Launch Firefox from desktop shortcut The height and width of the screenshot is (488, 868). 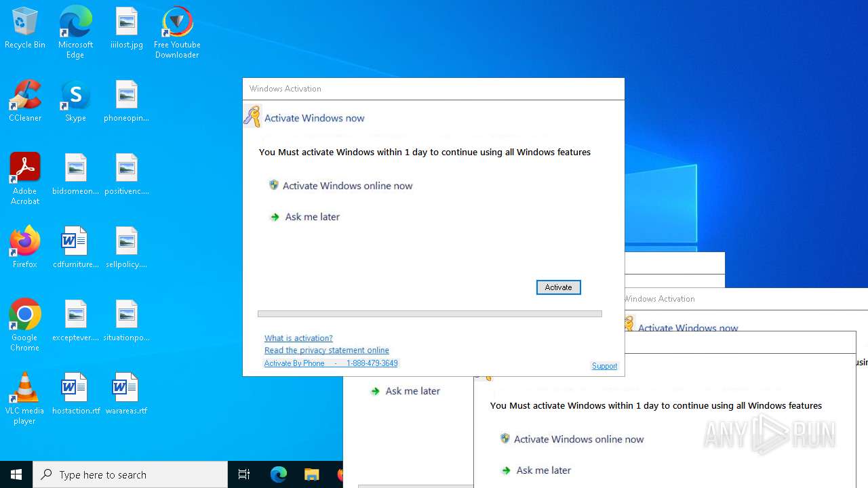pyautogui.click(x=25, y=248)
